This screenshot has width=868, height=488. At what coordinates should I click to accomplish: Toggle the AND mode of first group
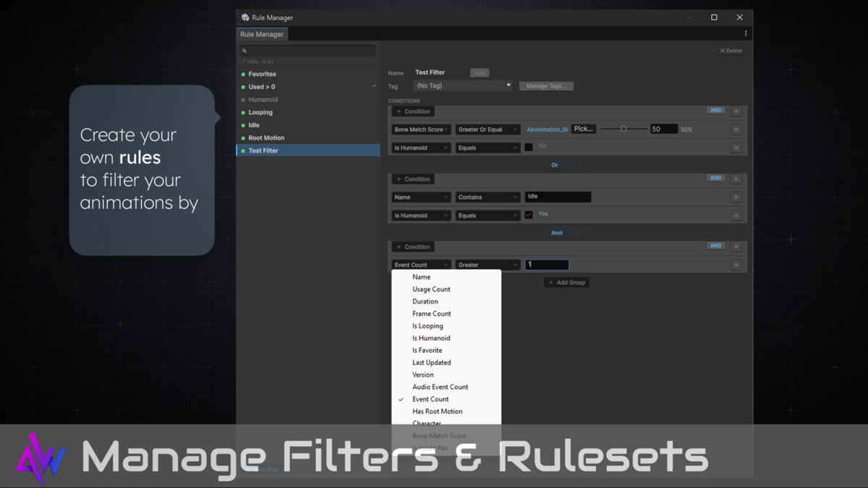[x=715, y=111]
